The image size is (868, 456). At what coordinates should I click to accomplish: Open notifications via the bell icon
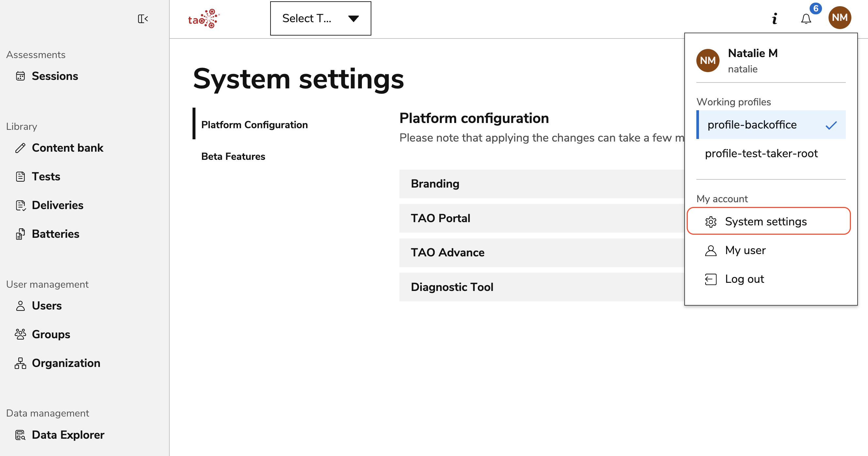[806, 19]
